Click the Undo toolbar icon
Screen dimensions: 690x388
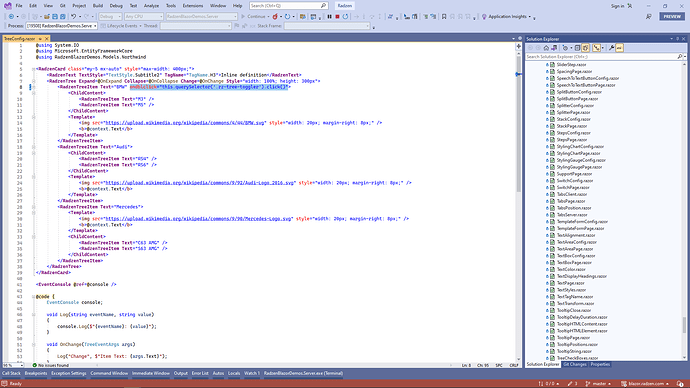[73, 16]
